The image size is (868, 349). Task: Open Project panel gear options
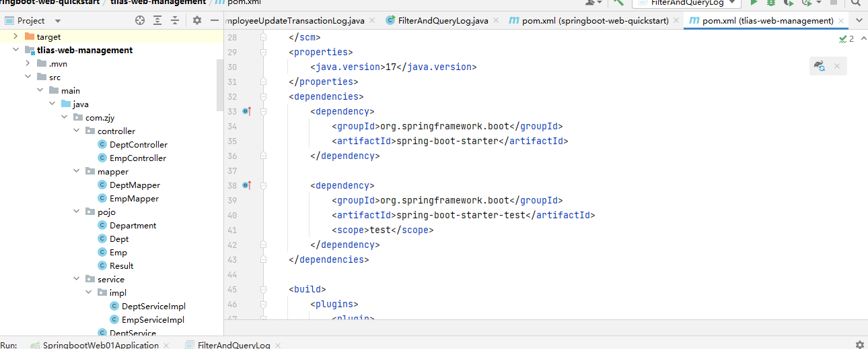tap(197, 21)
